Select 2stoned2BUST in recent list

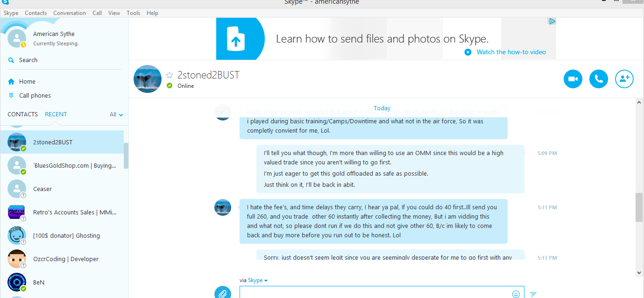pos(62,142)
